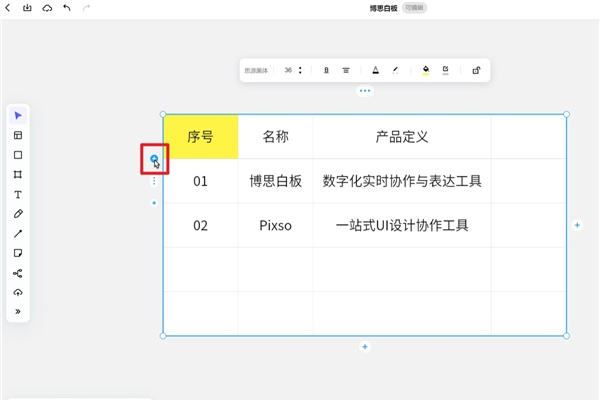Click the upload cloud tool
Image resolution: width=600 pixels, height=400 pixels.
pos(18,292)
